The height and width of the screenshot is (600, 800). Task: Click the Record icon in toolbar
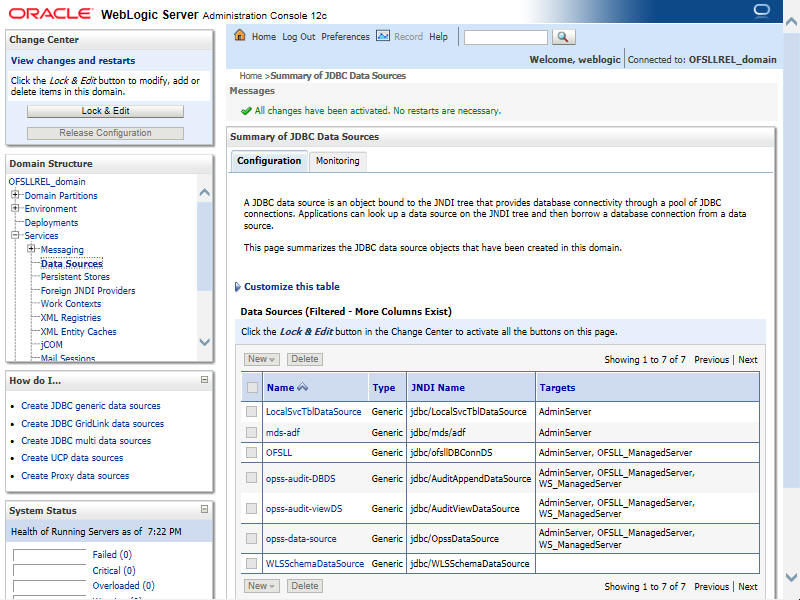click(383, 36)
